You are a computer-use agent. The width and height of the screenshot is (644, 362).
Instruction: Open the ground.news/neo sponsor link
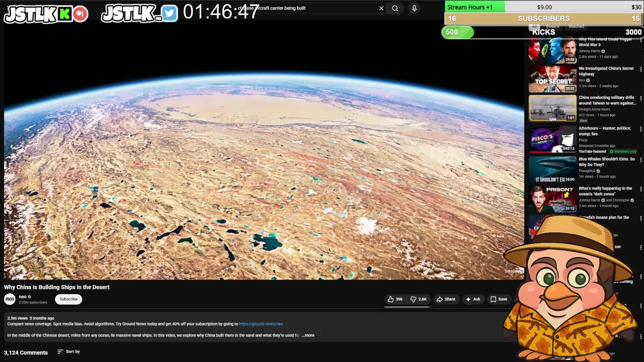tap(261, 324)
